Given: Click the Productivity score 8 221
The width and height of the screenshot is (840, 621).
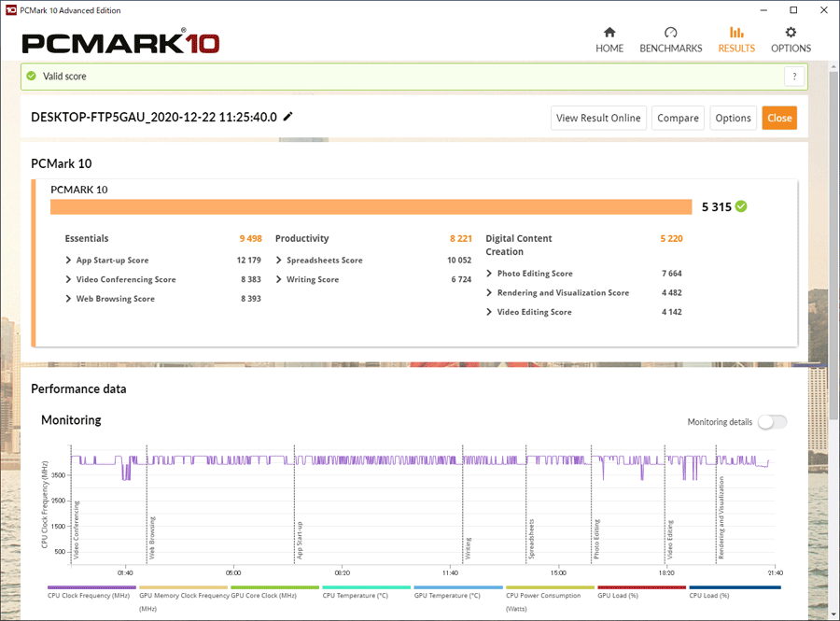Looking at the screenshot, I should pyautogui.click(x=461, y=238).
